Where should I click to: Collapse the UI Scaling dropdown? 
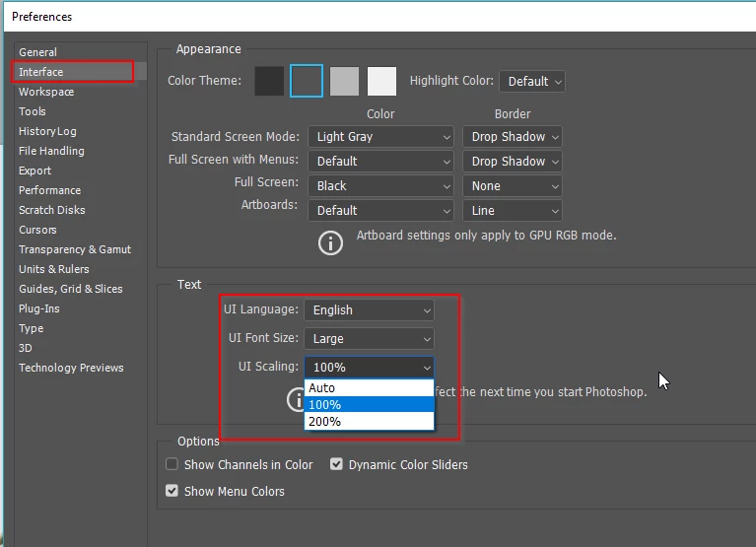(370, 368)
